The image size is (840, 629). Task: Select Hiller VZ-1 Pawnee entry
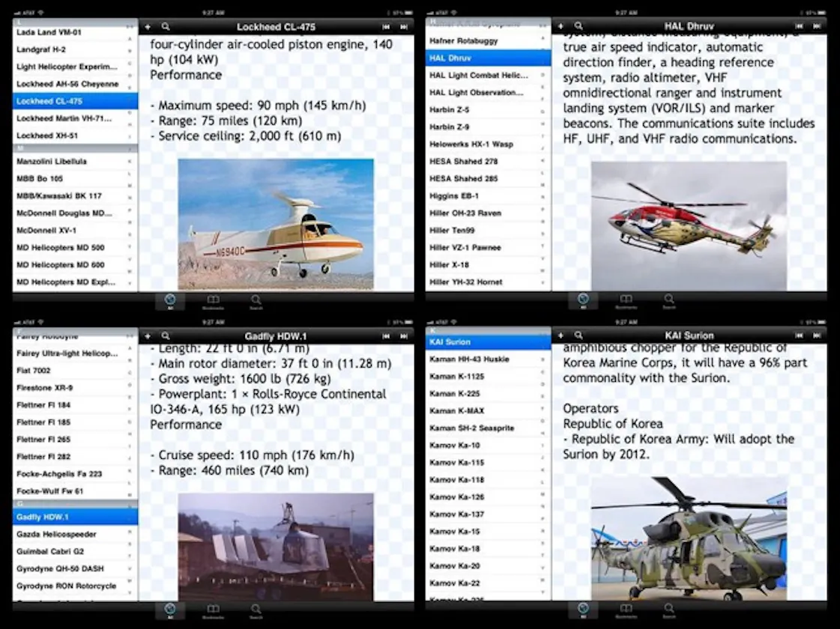488,247
